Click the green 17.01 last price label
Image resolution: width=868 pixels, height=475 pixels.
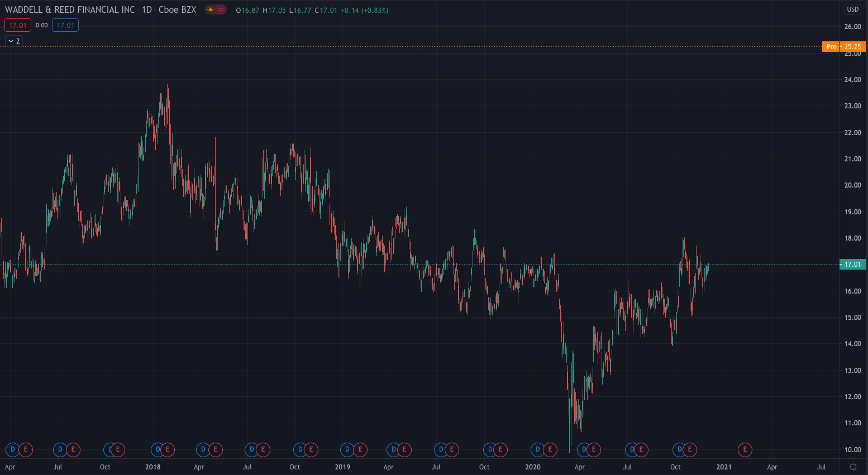coord(852,265)
